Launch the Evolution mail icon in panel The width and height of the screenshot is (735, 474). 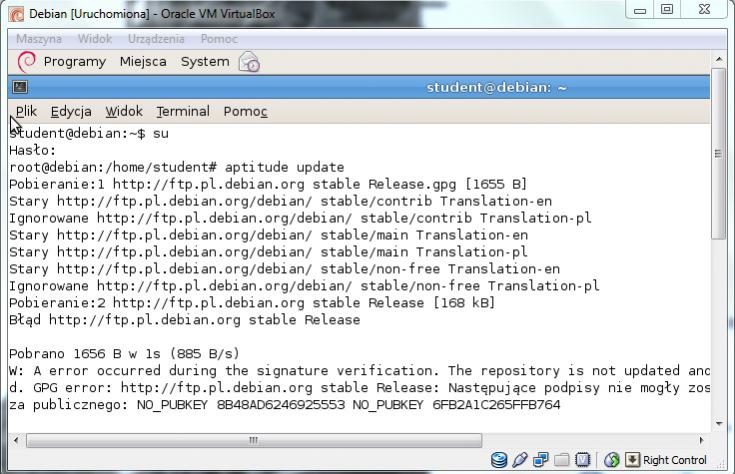[x=249, y=62]
